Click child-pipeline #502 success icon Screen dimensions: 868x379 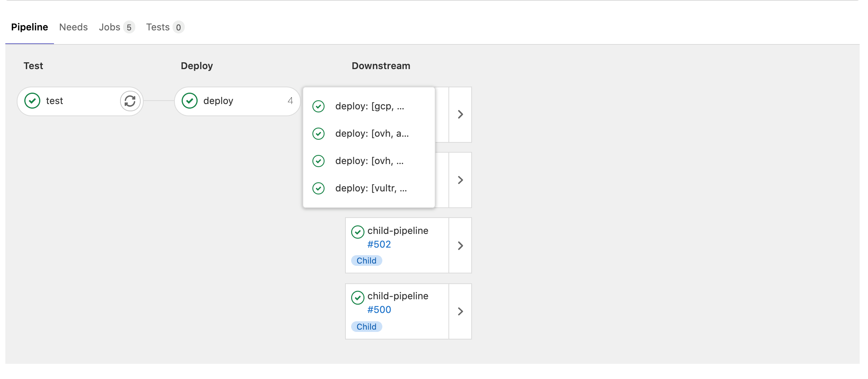[x=358, y=231]
